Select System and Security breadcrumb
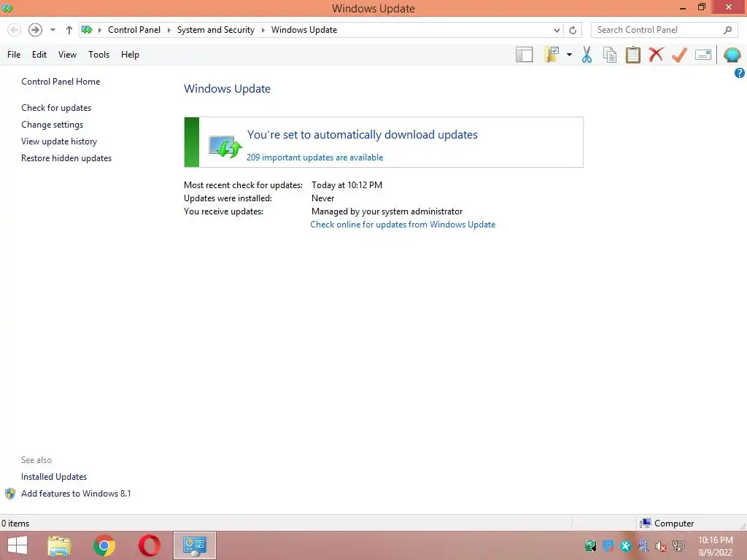The height and width of the screenshot is (560, 747). pyautogui.click(x=216, y=30)
